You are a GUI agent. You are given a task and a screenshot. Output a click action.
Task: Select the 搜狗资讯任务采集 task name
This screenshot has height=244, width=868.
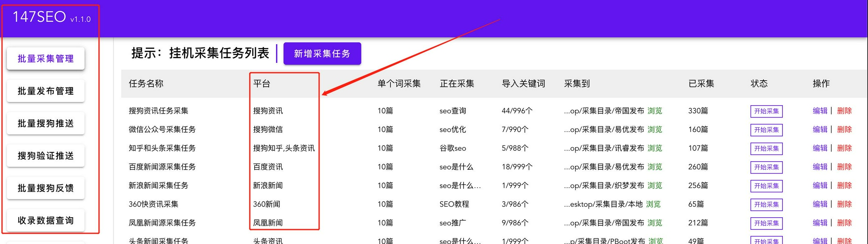point(159,111)
